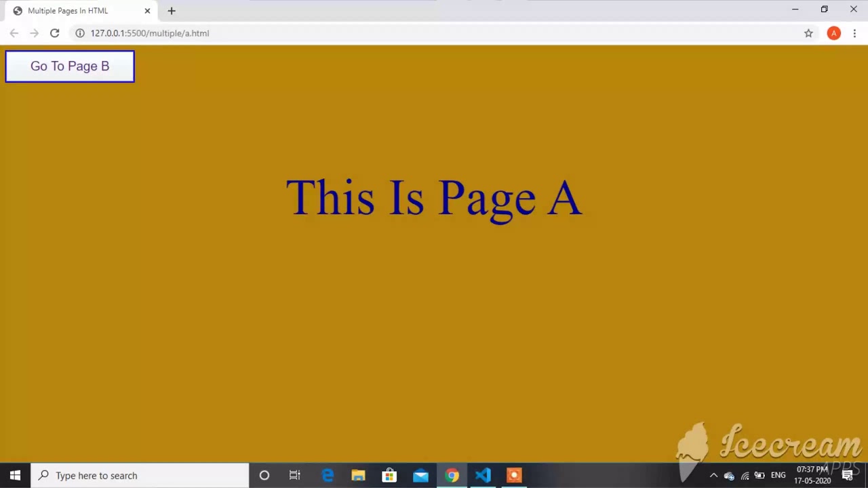Screen dimensions: 868x488
Task: Open the OneDrive cloud tray icon
Action: (x=729, y=476)
